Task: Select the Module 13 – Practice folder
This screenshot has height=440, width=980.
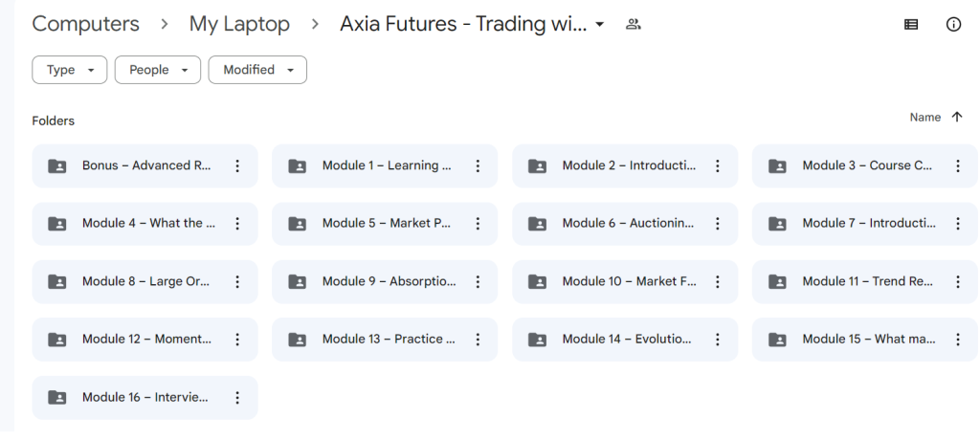Action: [385, 339]
